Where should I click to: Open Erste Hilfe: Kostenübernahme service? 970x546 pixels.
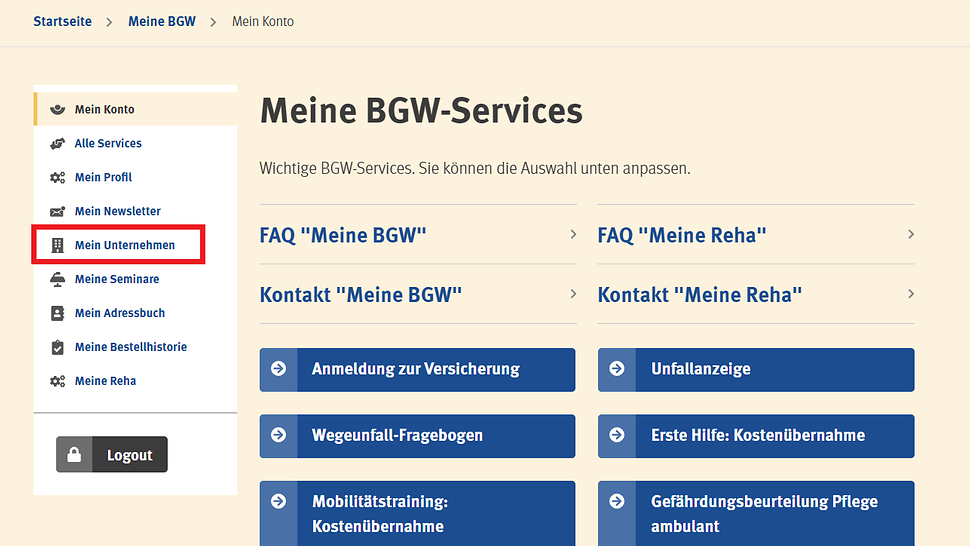coord(756,436)
